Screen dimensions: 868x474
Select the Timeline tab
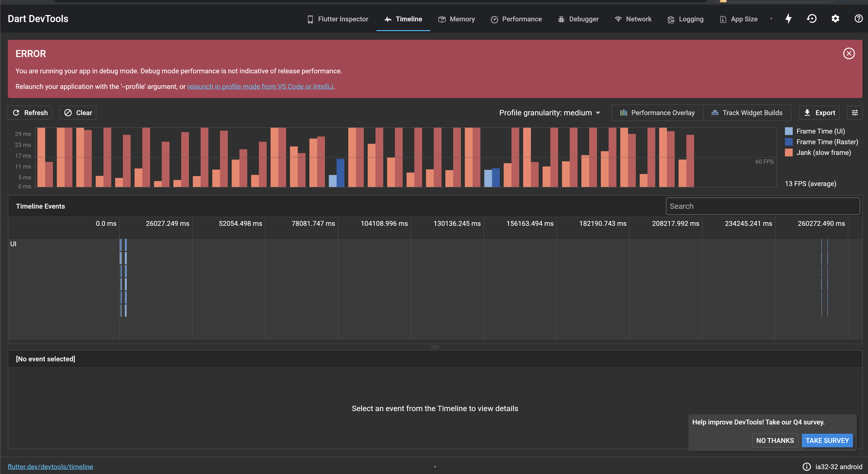click(x=403, y=19)
